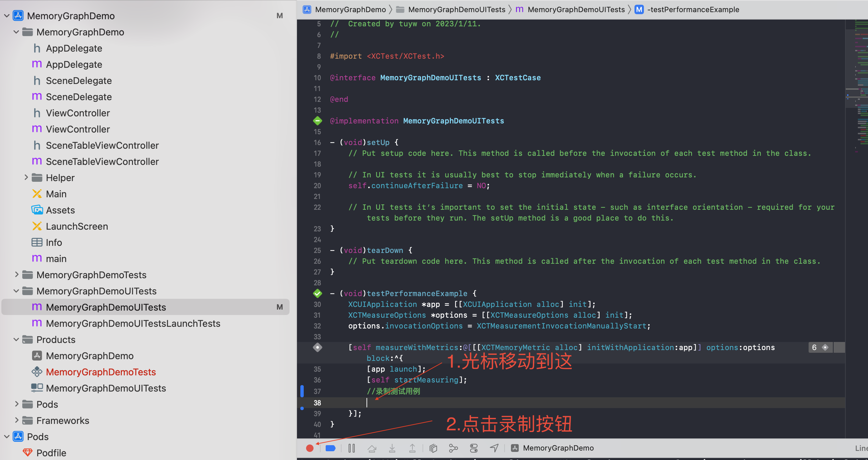Open the Podfile in navigator
868x460 pixels.
coord(51,453)
